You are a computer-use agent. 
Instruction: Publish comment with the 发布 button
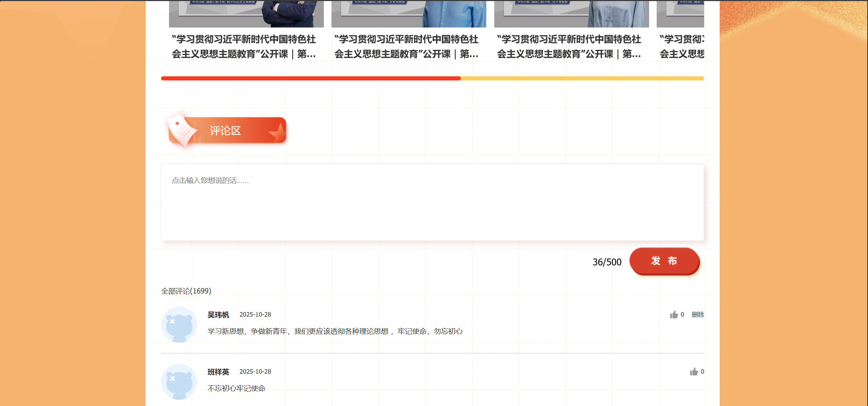(x=664, y=261)
